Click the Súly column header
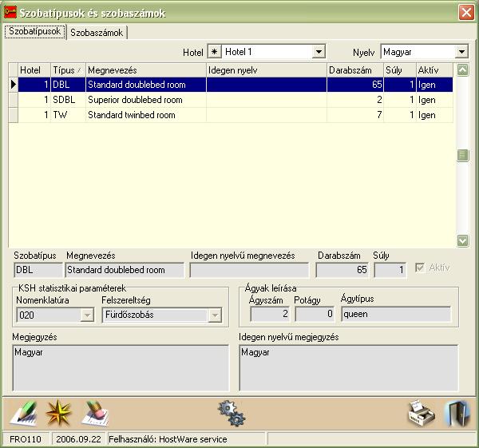This screenshot has width=479, height=448. coord(400,70)
